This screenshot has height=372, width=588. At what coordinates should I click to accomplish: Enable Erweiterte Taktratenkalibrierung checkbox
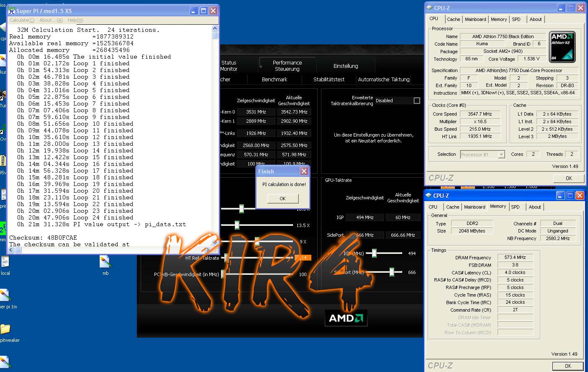(x=417, y=101)
